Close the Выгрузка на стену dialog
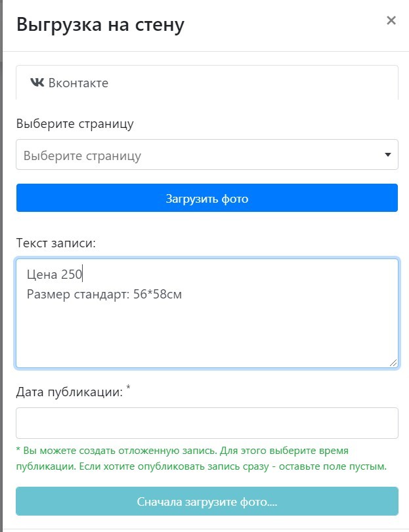This screenshot has height=532, width=409. click(391, 20)
